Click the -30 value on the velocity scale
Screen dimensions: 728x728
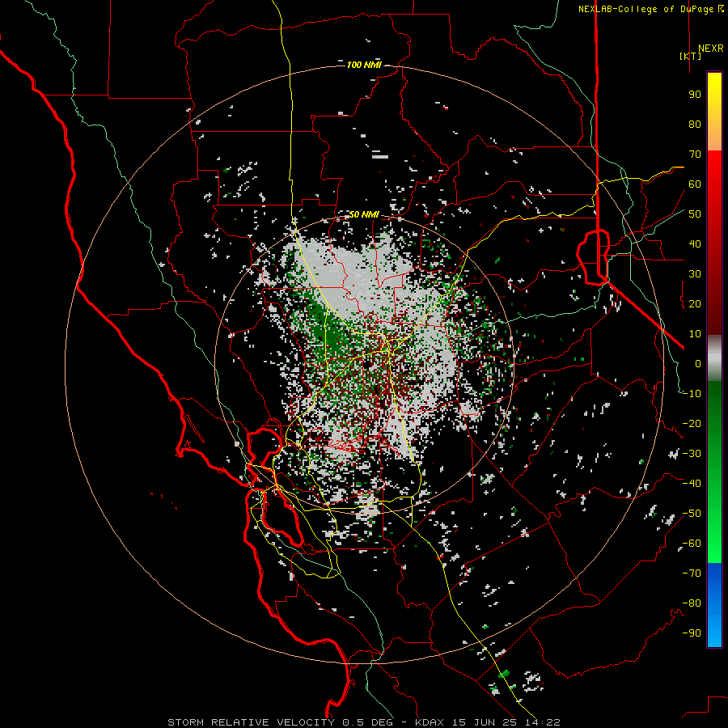692,454
